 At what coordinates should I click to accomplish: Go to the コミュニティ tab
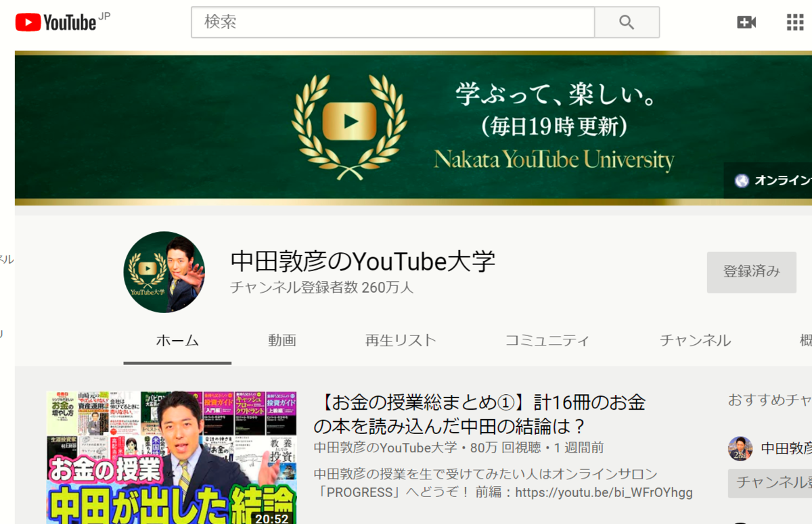[x=547, y=341]
